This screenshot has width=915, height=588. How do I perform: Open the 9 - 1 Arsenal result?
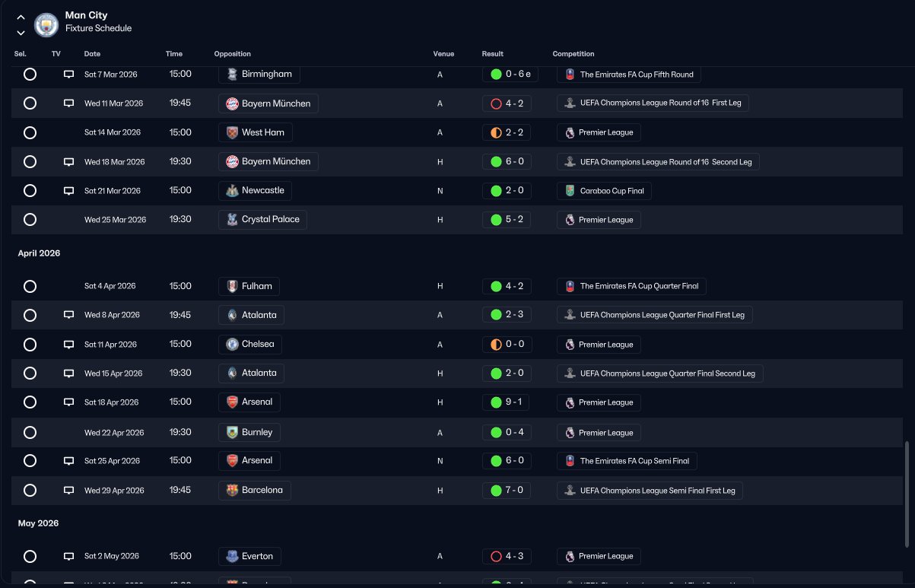pos(507,402)
